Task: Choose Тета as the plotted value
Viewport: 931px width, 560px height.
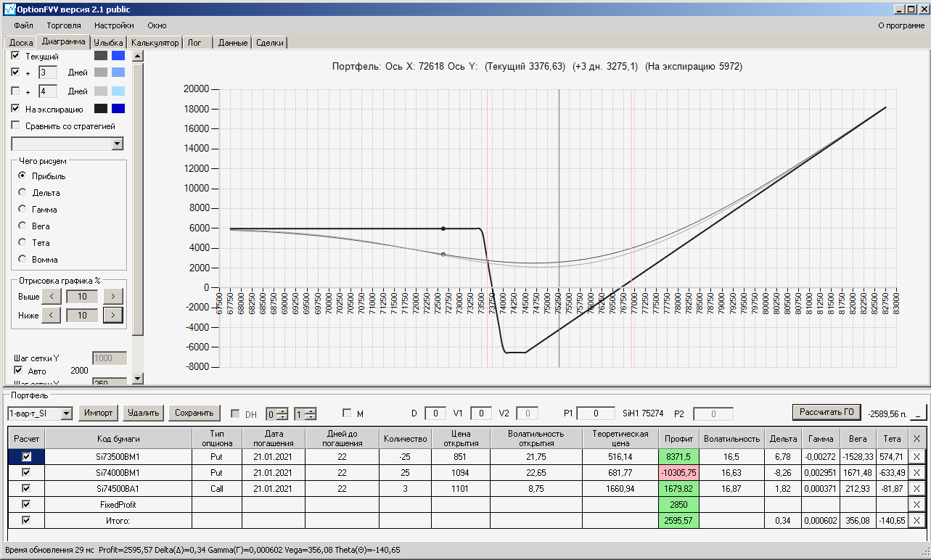Action: coord(22,243)
